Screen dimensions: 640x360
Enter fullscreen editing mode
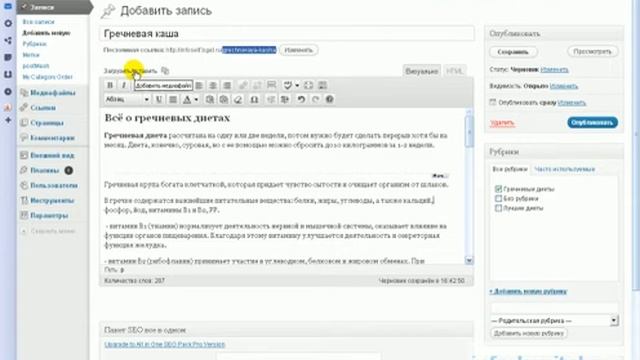[x=309, y=85]
